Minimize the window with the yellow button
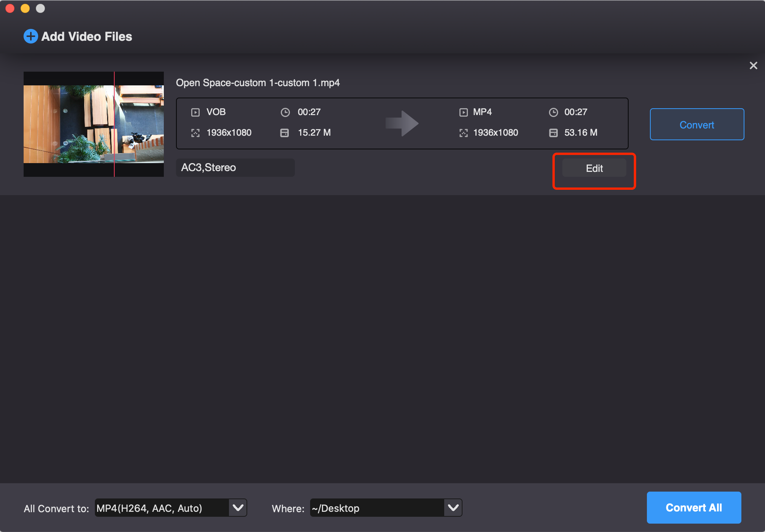 25,8
